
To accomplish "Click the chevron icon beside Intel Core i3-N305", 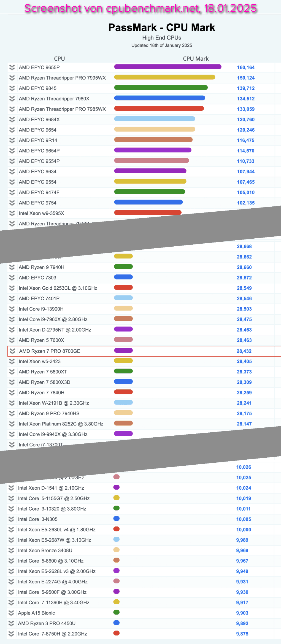I will (x=11, y=519).
